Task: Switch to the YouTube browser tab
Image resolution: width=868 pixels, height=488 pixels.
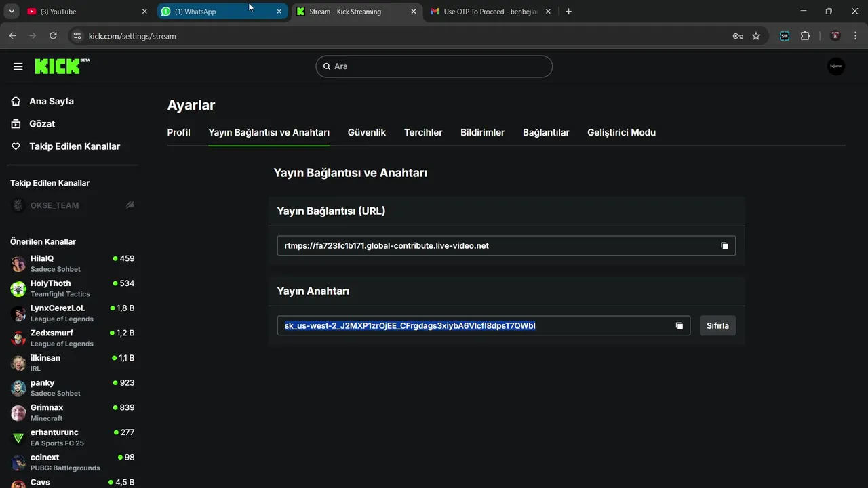Action: (x=87, y=12)
